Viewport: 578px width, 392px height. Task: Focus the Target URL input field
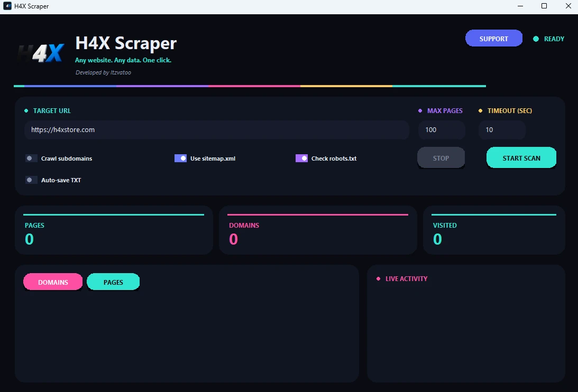[217, 129]
